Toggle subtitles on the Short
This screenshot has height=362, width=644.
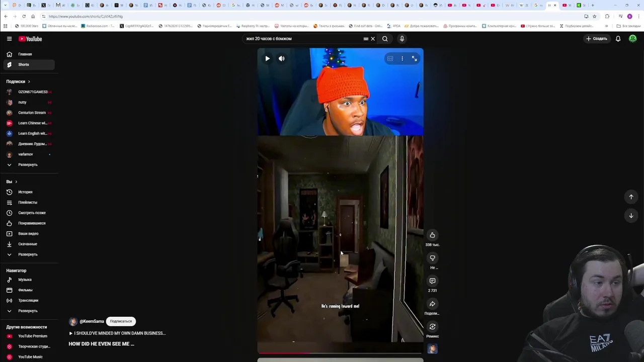(390, 59)
